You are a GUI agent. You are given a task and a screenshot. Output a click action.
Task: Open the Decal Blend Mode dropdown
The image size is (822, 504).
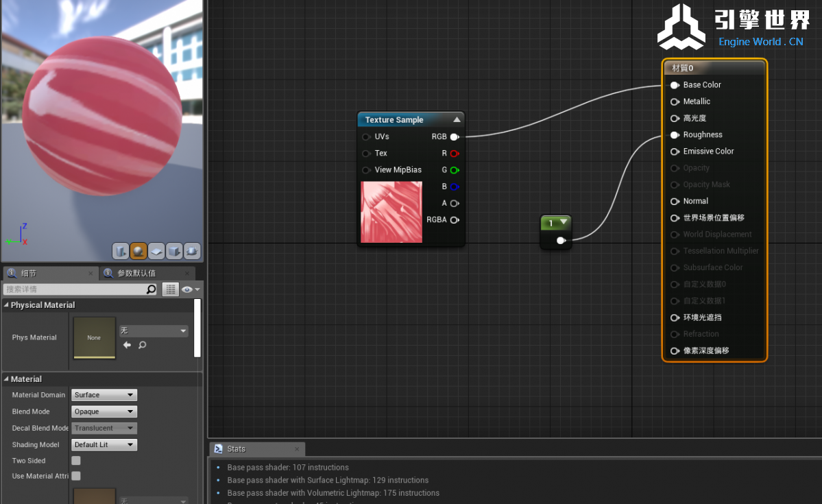click(104, 428)
